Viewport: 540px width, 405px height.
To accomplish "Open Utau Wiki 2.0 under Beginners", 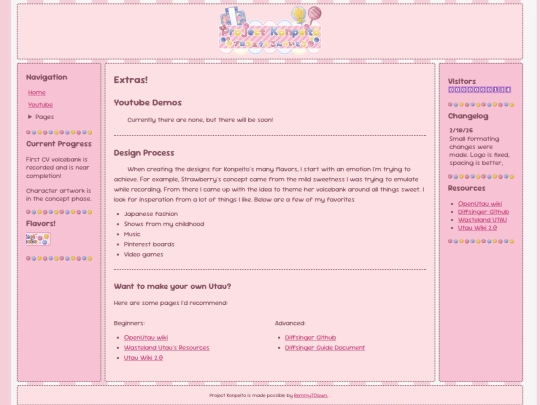I will coord(143,358).
